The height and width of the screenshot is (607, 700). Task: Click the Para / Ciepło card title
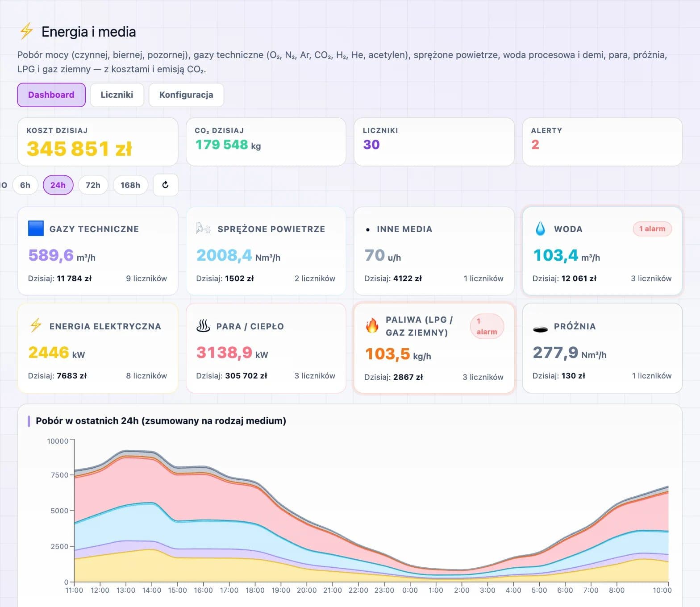click(x=250, y=326)
